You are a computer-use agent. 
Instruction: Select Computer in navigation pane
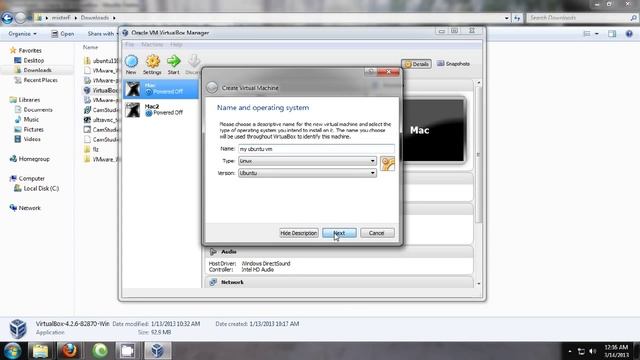(x=31, y=178)
